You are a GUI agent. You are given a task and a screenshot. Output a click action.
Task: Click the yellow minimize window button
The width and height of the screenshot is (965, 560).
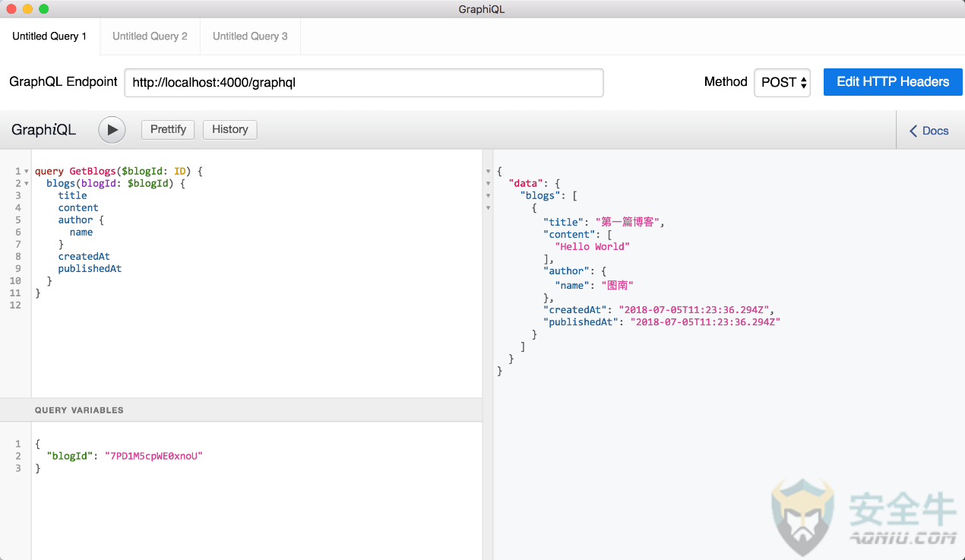[x=27, y=9]
